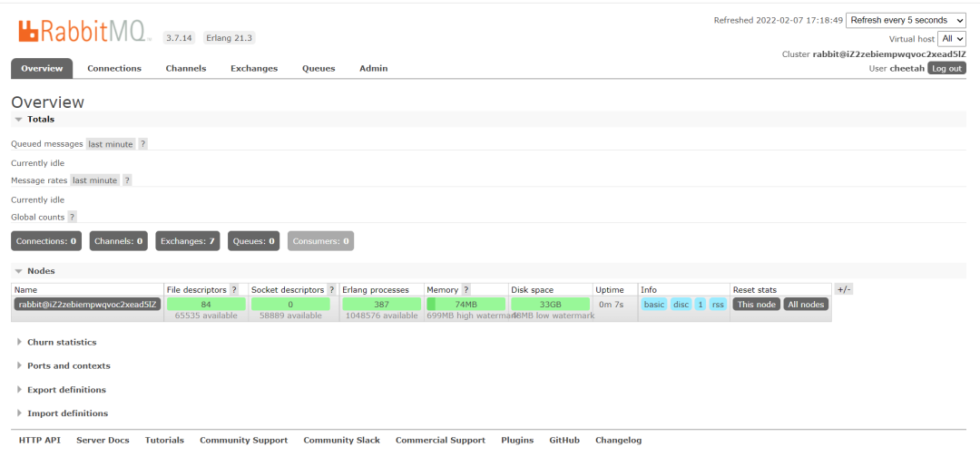Click the 387 Erlang processes bar

(381, 305)
